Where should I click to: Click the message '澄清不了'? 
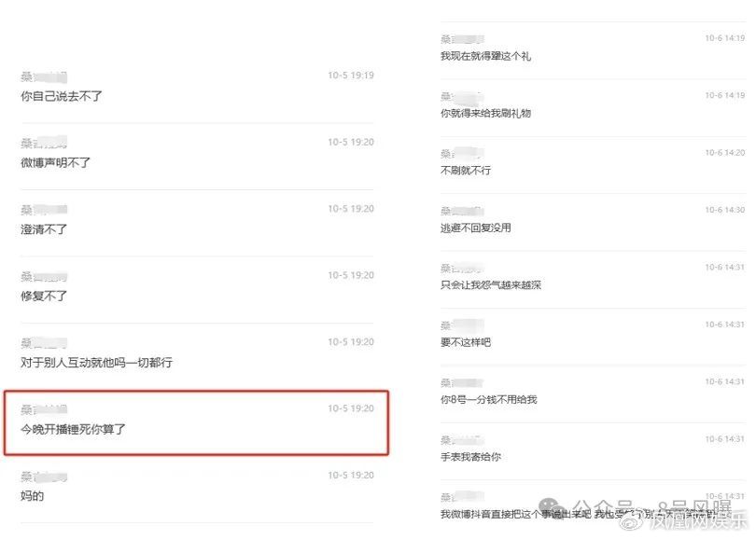click(x=44, y=229)
